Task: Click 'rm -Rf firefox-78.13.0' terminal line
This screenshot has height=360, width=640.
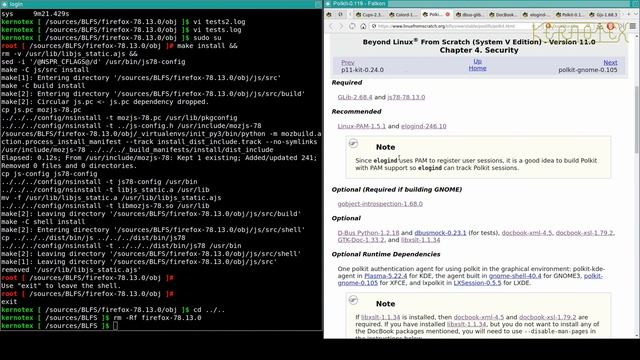Action: (157, 318)
